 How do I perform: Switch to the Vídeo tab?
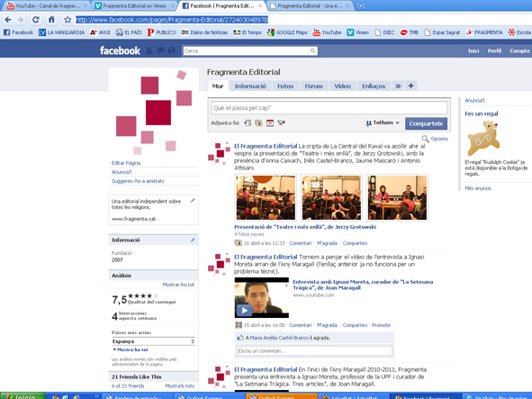click(x=342, y=86)
